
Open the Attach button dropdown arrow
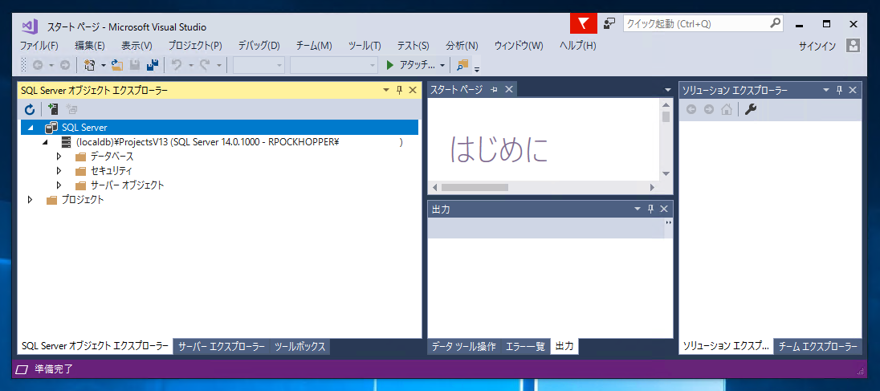pyautogui.click(x=443, y=66)
